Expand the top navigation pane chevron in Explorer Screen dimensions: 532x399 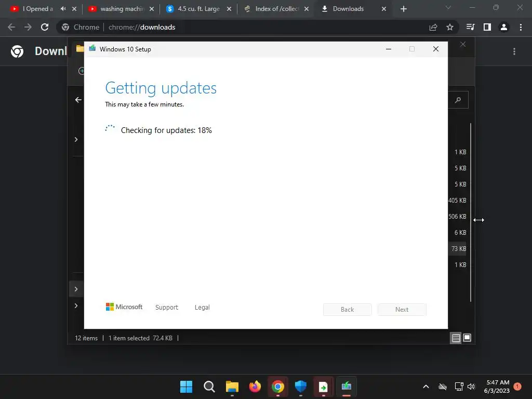pyautogui.click(x=76, y=139)
